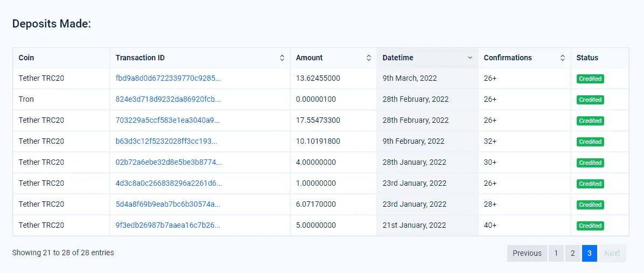Viewport: 644px width, 273px height.
Task: Click the Datetime header label
Action: tap(398, 58)
